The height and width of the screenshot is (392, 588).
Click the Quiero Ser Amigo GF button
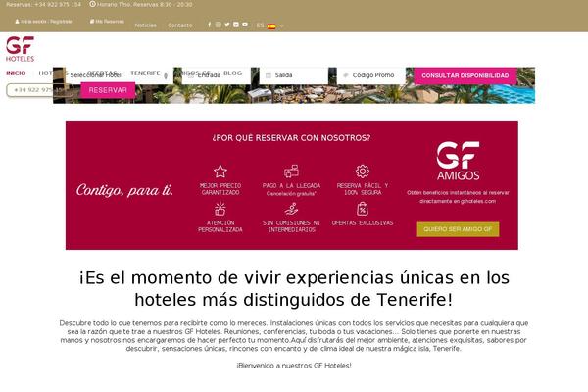pos(458,229)
